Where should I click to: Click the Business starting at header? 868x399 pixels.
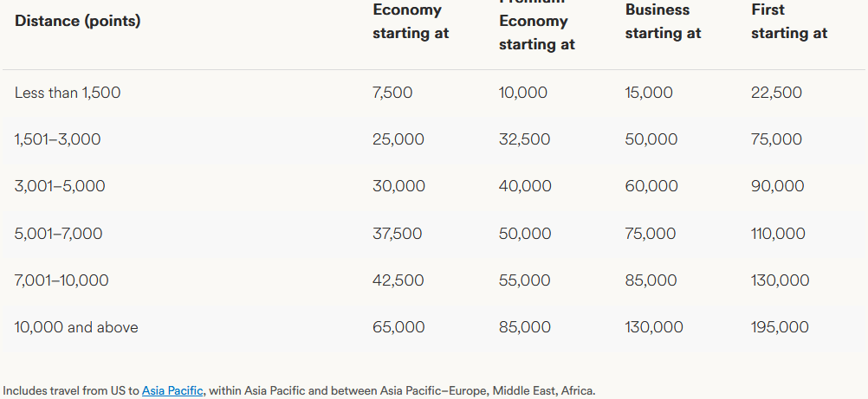(663, 22)
